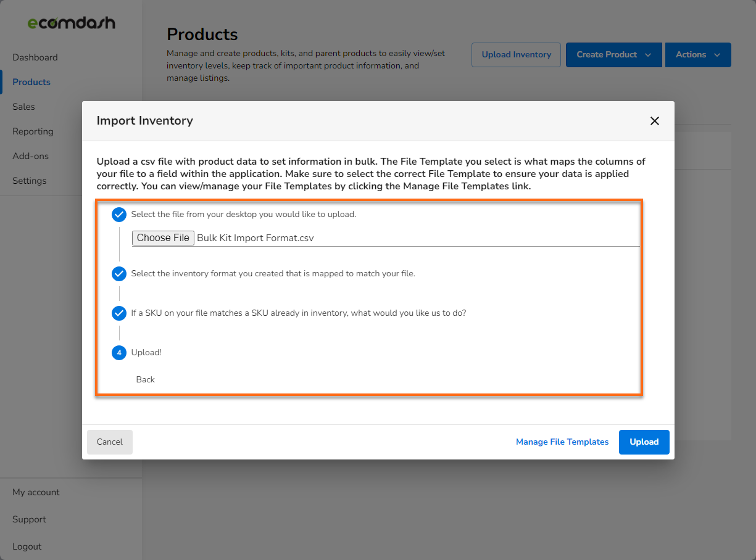Navigate to the Dashboard section
Screen dimensions: 756x560
35,57
